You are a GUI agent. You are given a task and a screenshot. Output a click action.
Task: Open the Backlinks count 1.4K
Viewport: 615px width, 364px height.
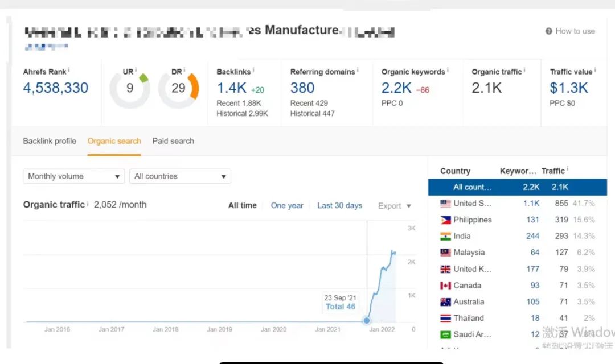(232, 88)
